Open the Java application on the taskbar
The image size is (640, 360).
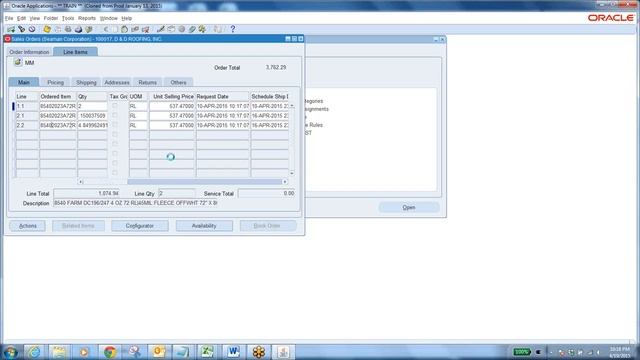pos(283,352)
